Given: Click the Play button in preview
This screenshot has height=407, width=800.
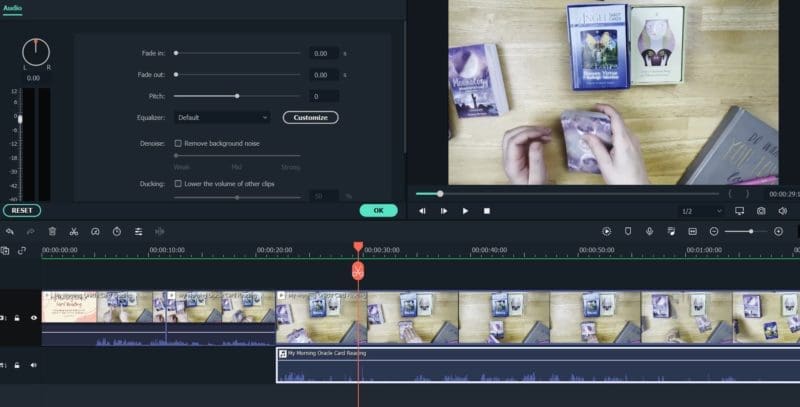Looking at the screenshot, I should [x=465, y=211].
